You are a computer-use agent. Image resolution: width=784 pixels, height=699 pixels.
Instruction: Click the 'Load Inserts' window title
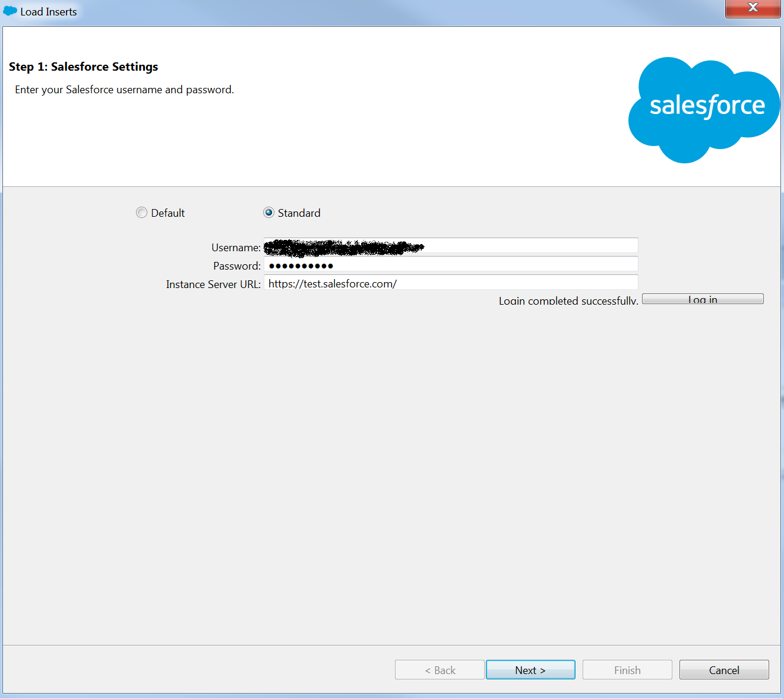click(x=49, y=12)
